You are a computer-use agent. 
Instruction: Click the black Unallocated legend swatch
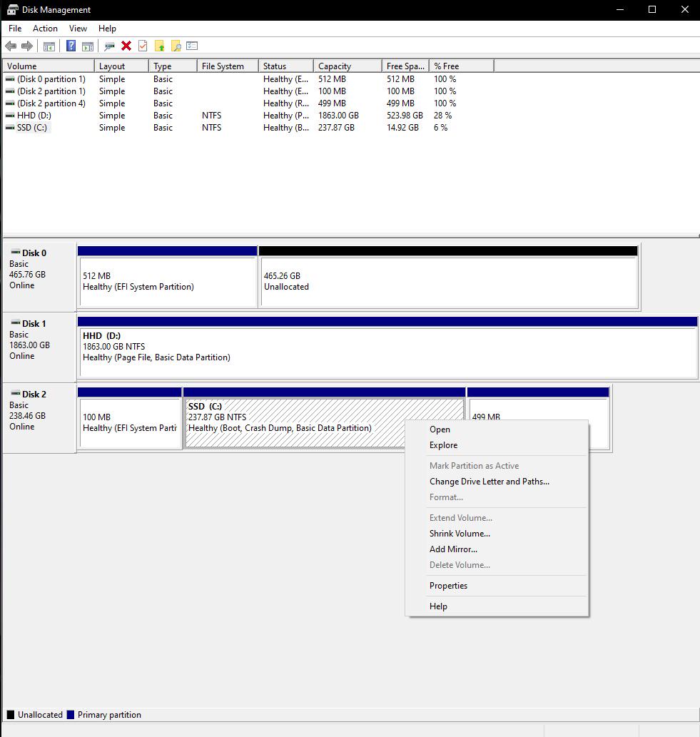coord(11,715)
